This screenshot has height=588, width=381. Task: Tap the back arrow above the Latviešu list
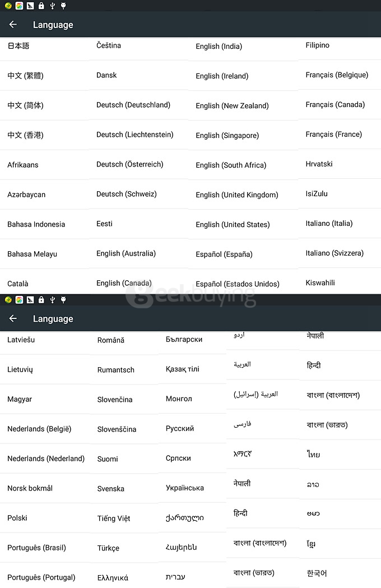click(13, 318)
